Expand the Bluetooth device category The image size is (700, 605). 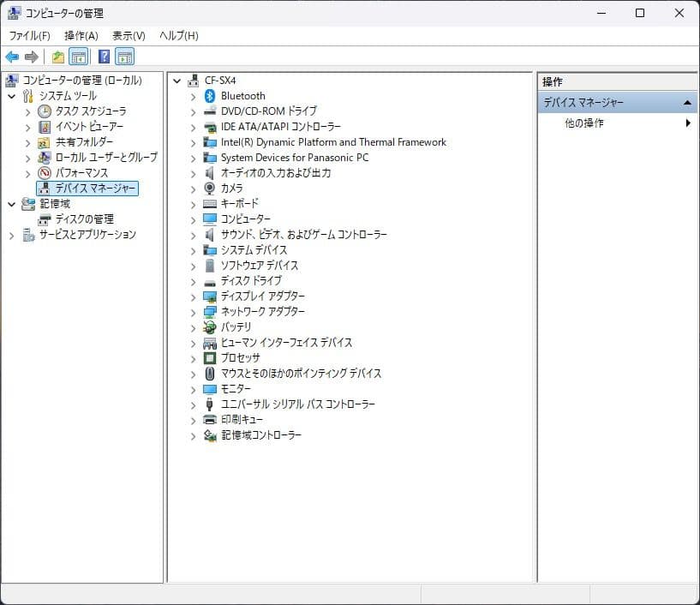[192, 96]
